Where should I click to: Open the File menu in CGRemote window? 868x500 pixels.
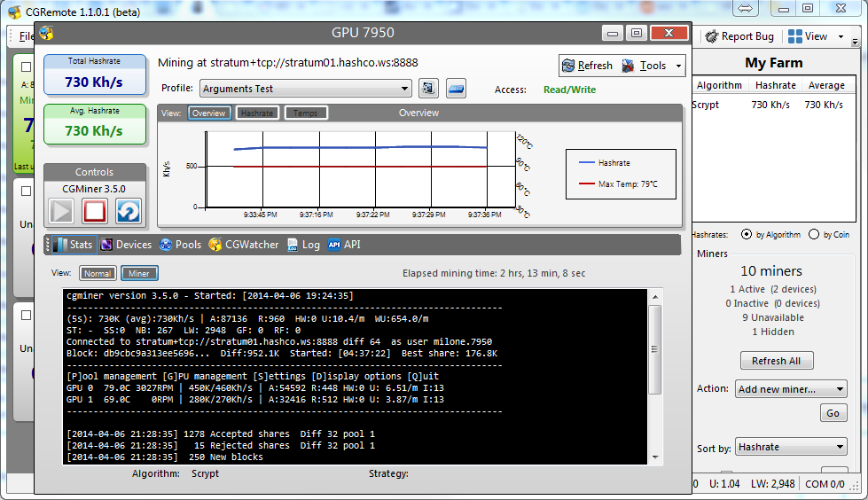(26, 36)
